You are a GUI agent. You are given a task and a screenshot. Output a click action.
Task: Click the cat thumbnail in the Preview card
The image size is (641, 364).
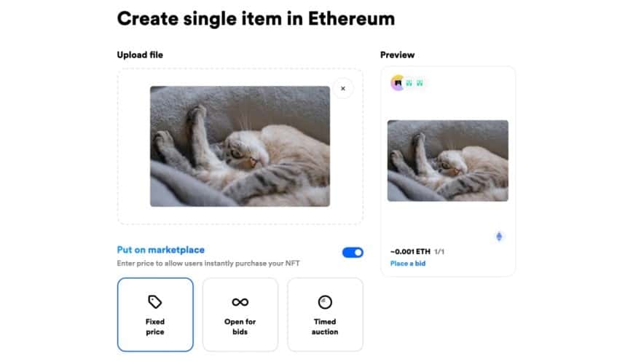[447, 161]
